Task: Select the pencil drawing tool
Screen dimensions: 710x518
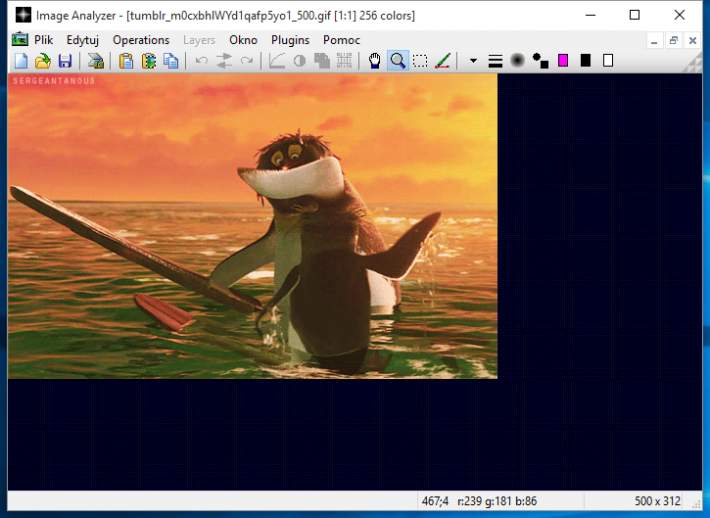Action: click(442, 61)
